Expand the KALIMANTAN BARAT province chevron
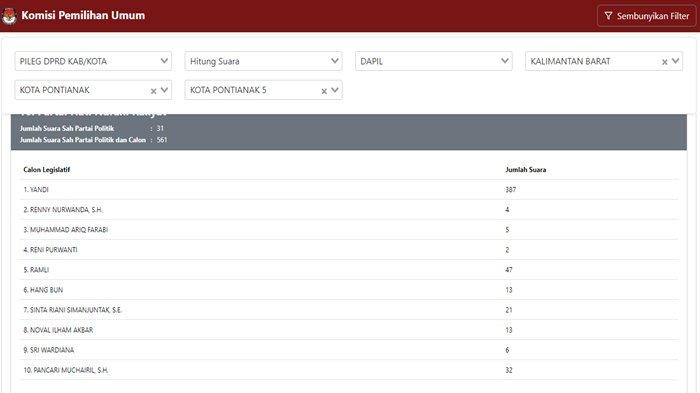 [x=675, y=61]
